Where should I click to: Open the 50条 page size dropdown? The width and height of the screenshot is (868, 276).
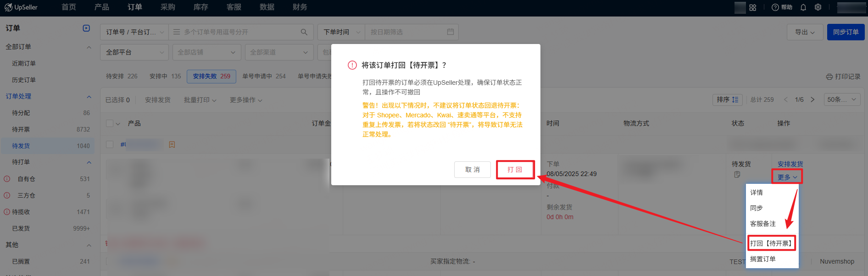click(x=842, y=99)
